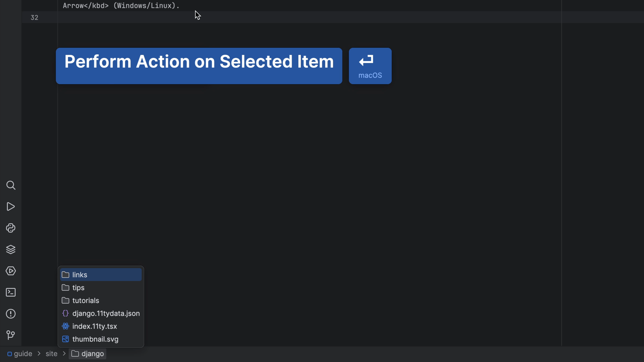Open the Services tool window icon

point(11,249)
